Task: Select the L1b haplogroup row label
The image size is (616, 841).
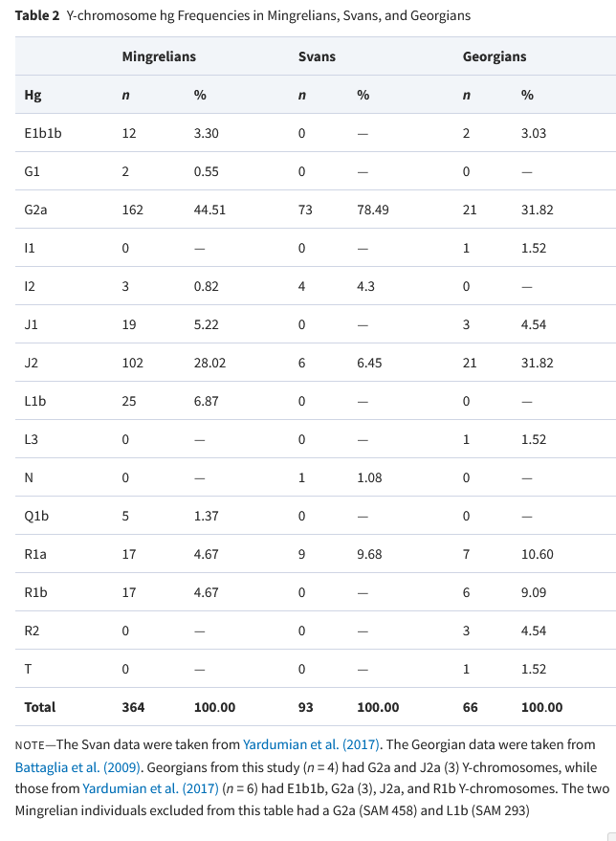Action: (34, 401)
